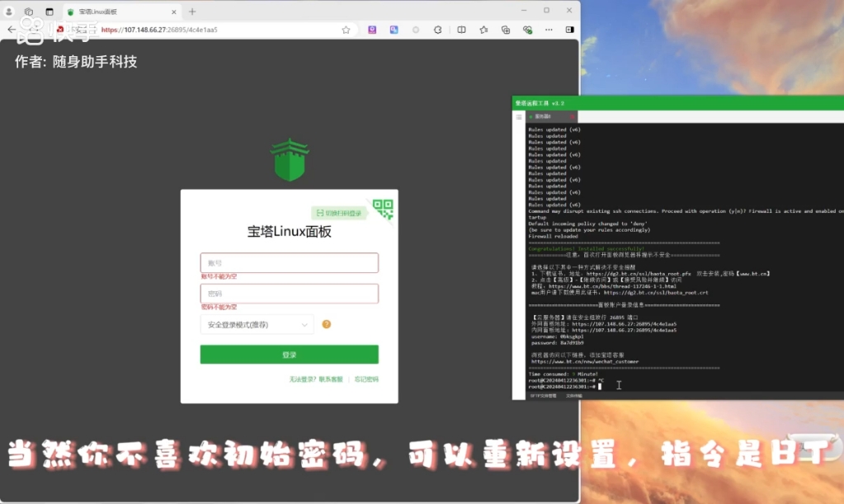This screenshot has width=844, height=504.
Task: Click the QR code login icon
Action: [x=384, y=209]
